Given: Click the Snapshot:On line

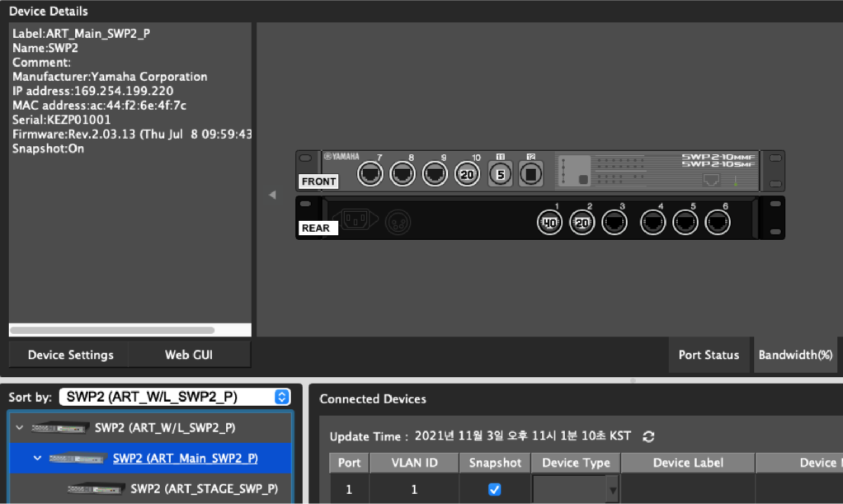Looking at the screenshot, I should pyautogui.click(x=49, y=149).
